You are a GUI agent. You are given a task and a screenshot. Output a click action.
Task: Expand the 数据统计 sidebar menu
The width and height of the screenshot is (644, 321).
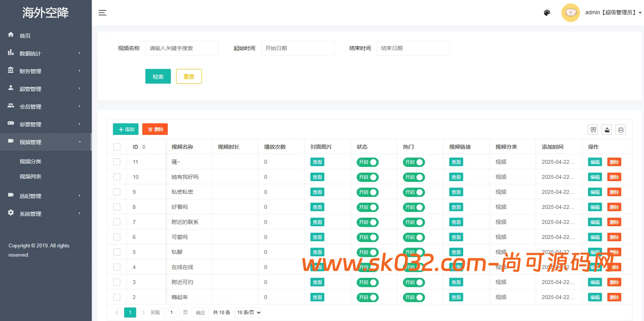(x=46, y=53)
